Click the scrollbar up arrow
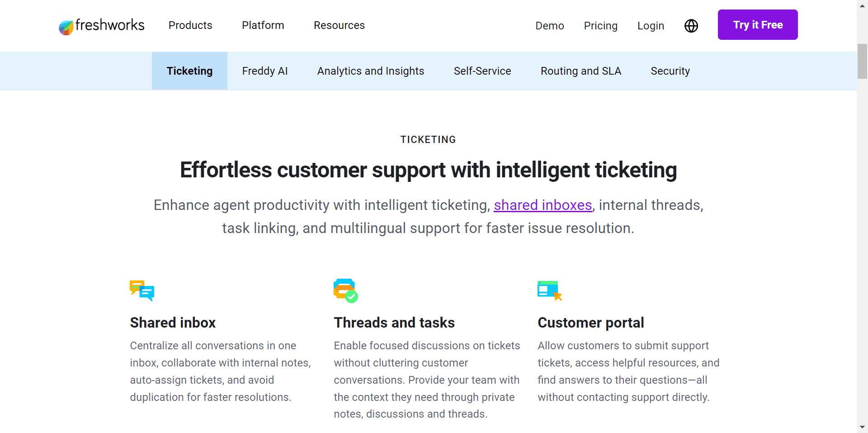The height and width of the screenshot is (433, 868). [x=862, y=5]
